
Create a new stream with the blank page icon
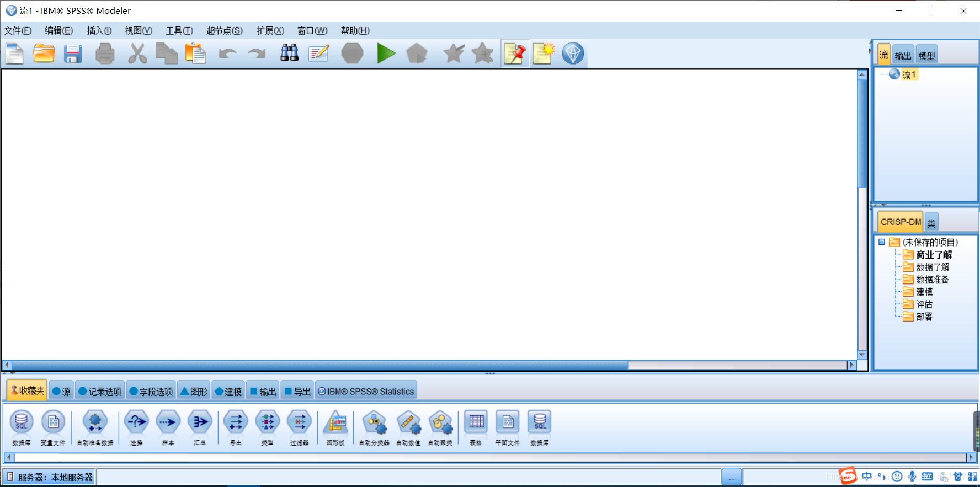click(14, 53)
